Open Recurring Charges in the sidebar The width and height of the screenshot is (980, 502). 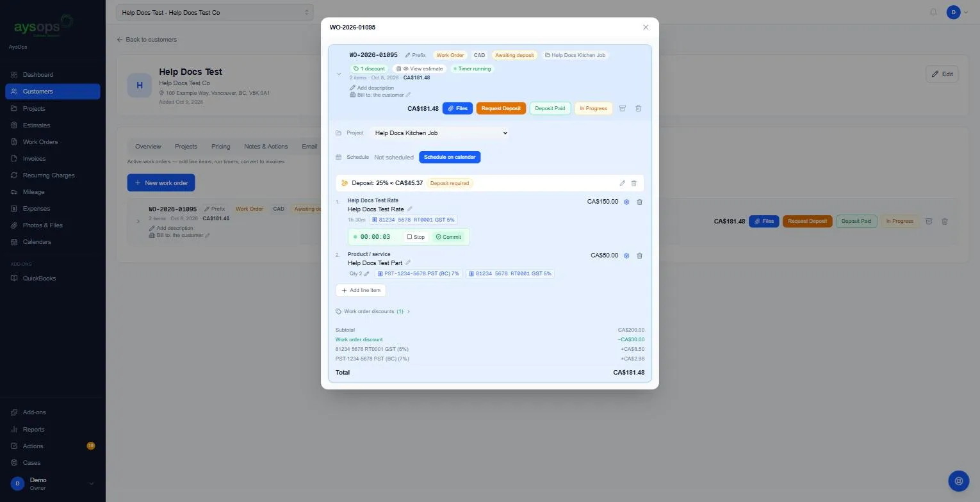tap(53, 175)
